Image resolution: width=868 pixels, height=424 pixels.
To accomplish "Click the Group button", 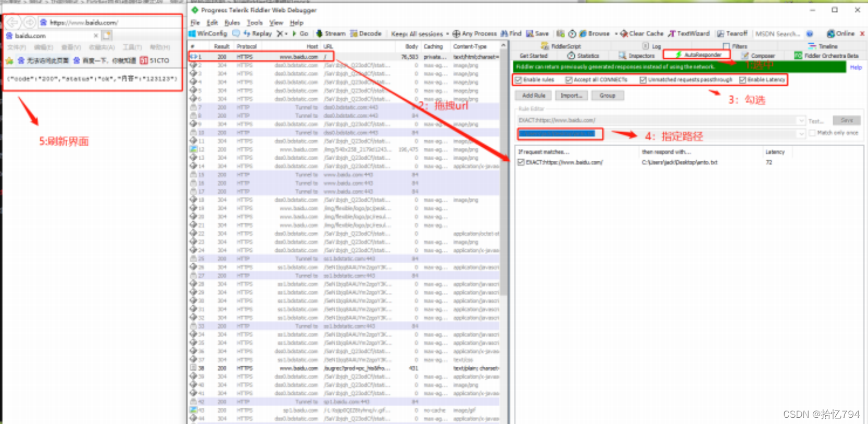I will (607, 96).
